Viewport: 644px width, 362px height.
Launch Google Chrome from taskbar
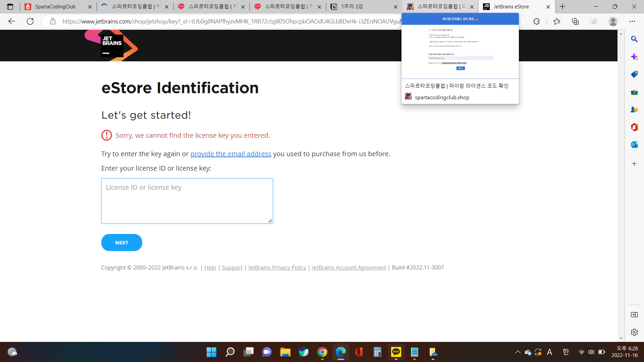tap(322, 352)
